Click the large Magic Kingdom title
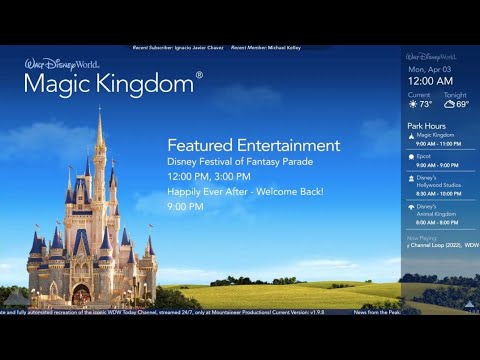This screenshot has height=360, width=480. point(113,83)
